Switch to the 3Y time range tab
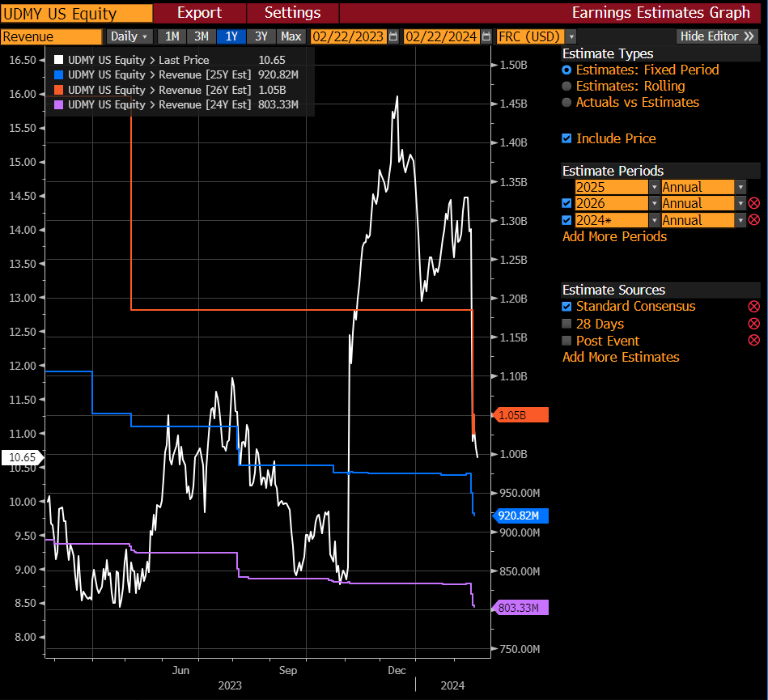 coord(261,36)
